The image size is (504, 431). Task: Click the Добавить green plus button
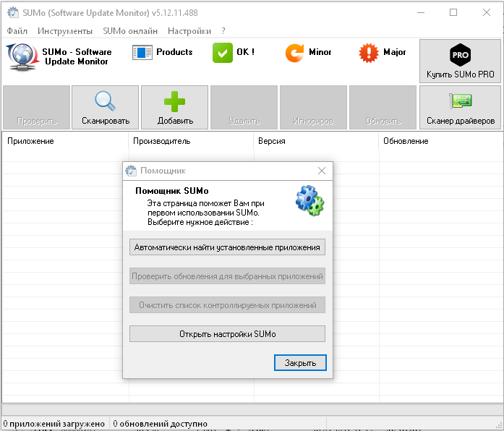174,107
